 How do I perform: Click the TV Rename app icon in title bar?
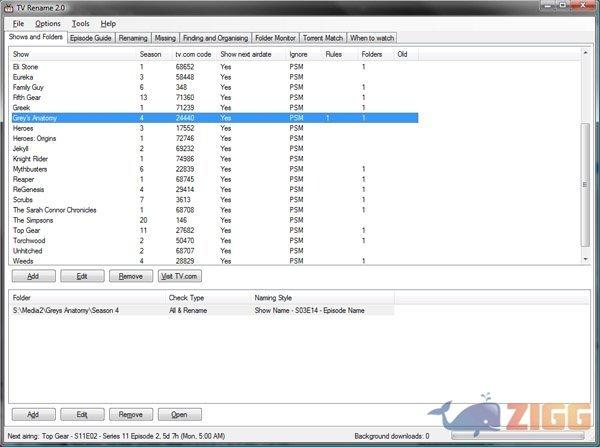tap(10, 7)
